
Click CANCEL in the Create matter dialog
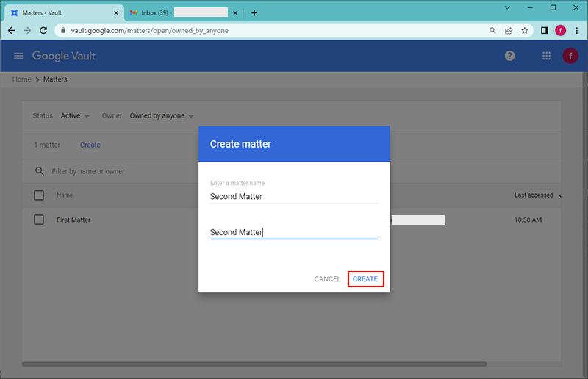(327, 279)
